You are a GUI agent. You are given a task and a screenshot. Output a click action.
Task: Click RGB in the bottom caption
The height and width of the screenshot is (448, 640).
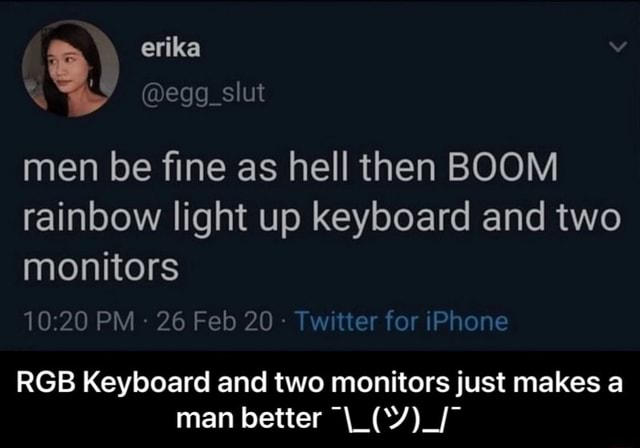(45, 383)
